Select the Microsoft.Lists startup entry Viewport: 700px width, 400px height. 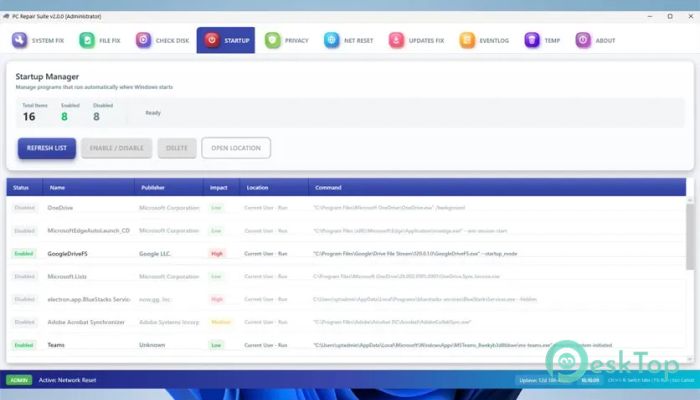click(x=346, y=276)
